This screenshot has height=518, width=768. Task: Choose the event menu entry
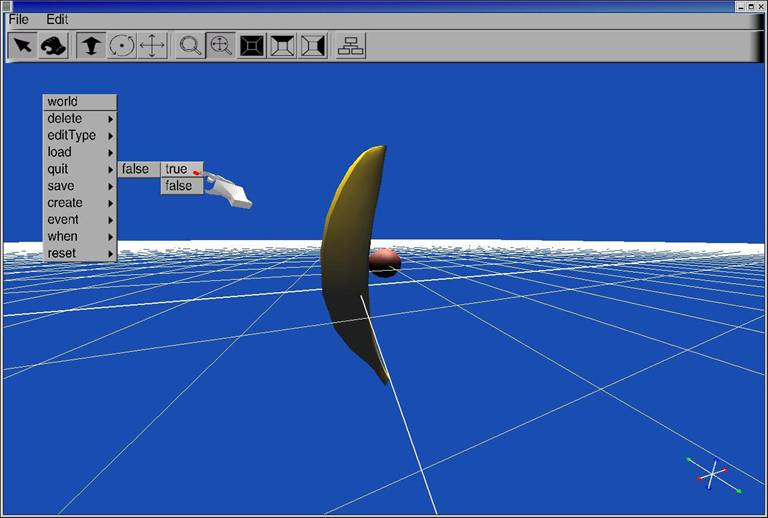point(80,220)
